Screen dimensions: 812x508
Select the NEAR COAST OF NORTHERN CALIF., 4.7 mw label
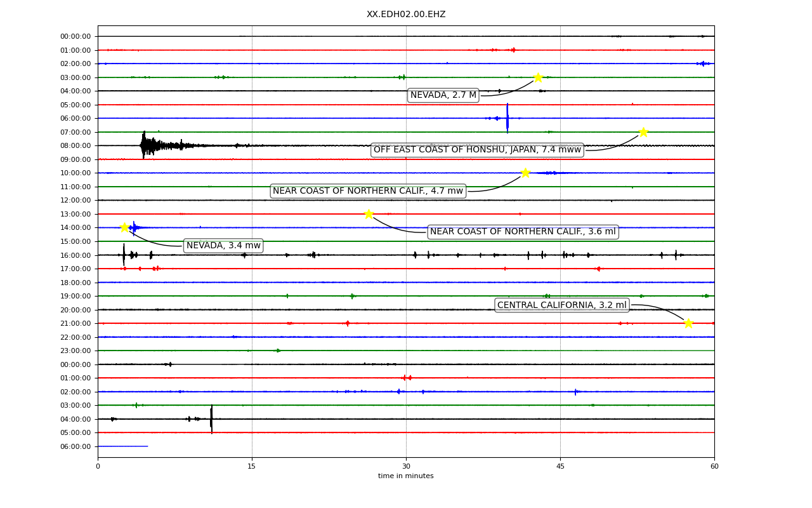click(x=368, y=191)
